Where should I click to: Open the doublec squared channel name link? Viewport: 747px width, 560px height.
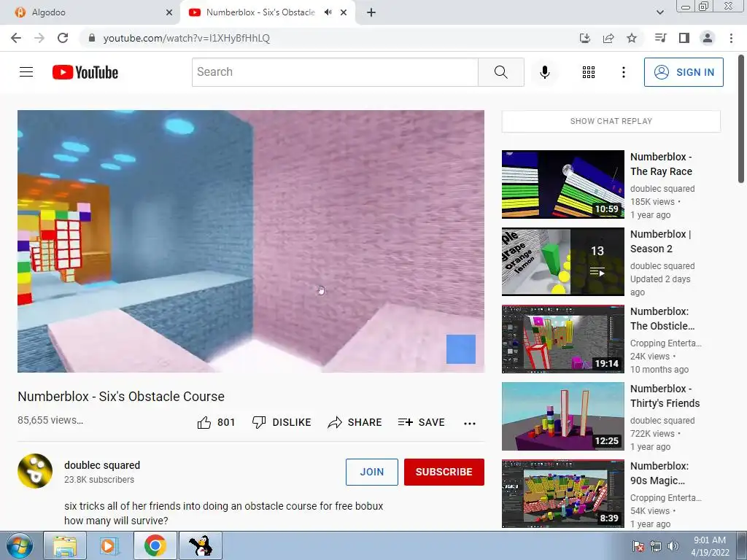(x=102, y=465)
